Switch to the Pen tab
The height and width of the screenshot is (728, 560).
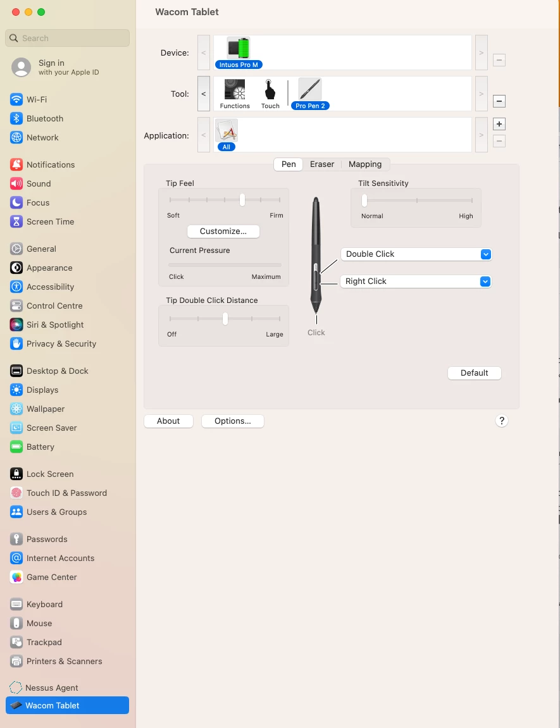point(289,164)
